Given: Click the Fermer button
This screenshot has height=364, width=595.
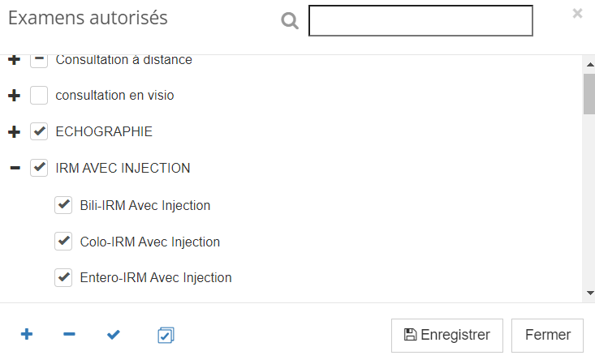Looking at the screenshot, I should coord(547,336).
